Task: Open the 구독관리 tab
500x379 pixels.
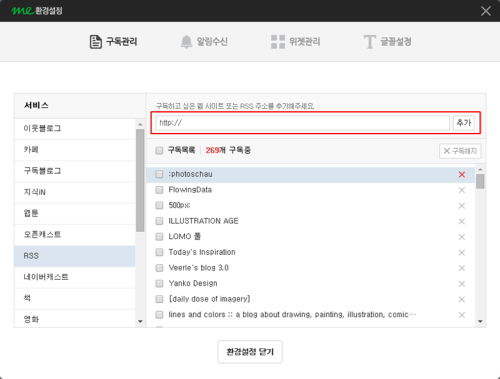Action: pos(114,42)
